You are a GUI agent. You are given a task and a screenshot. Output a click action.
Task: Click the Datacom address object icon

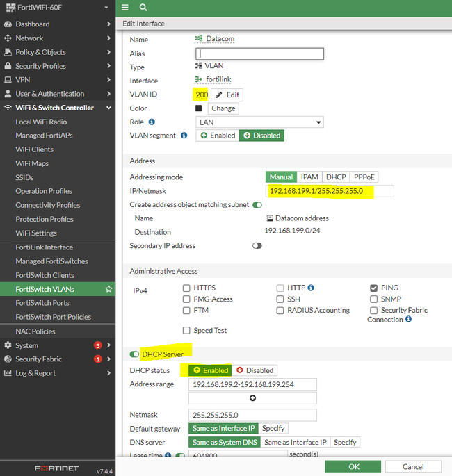(269, 218)
